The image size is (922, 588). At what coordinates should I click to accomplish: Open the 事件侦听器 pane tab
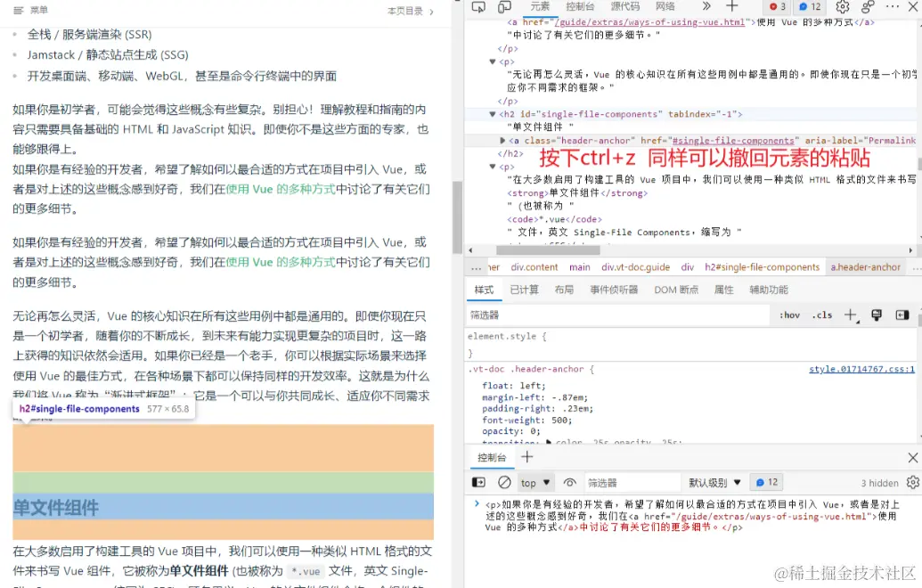click(x=614, y=290)
